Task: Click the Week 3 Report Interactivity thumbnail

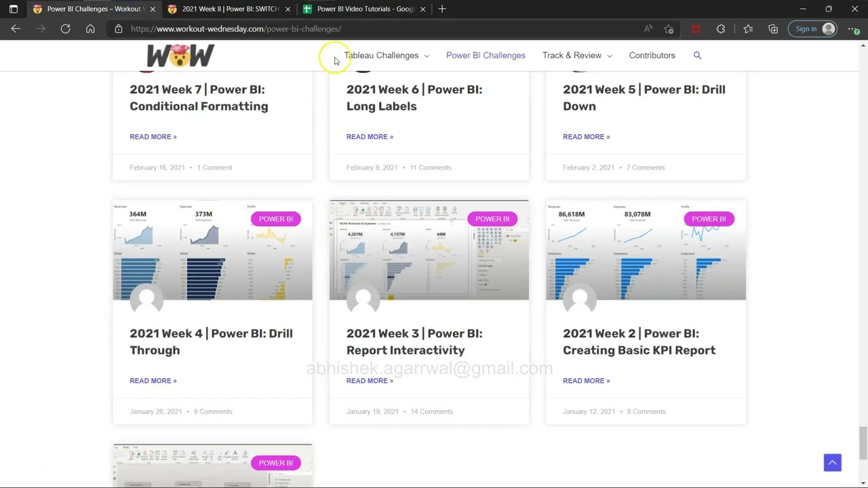Action: click(429, 250)
